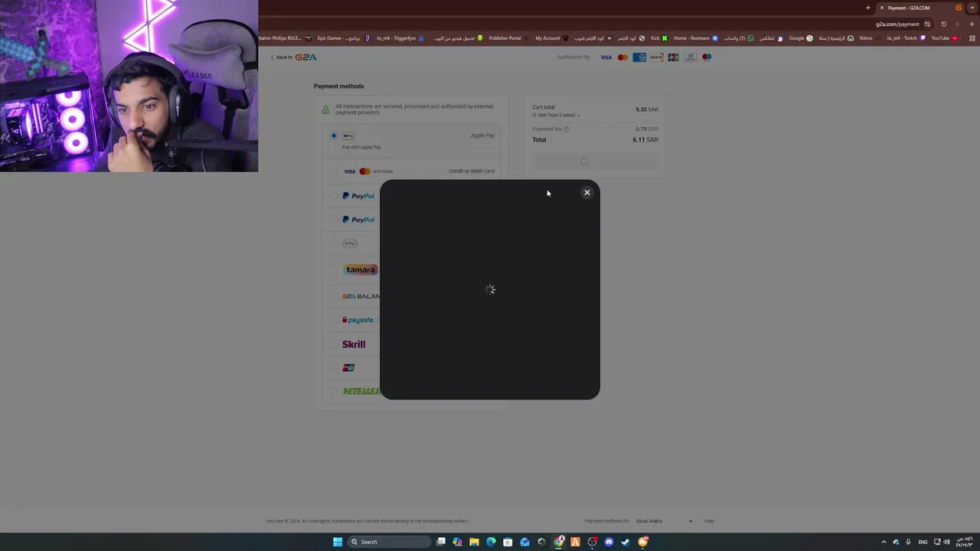
Task: Show the Payment fee info tooltip
Action: point(567,129)
